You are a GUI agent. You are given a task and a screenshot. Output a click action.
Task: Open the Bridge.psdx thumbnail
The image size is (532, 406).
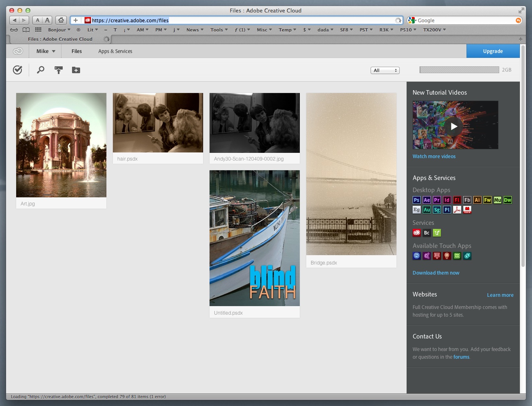[351, 174]
